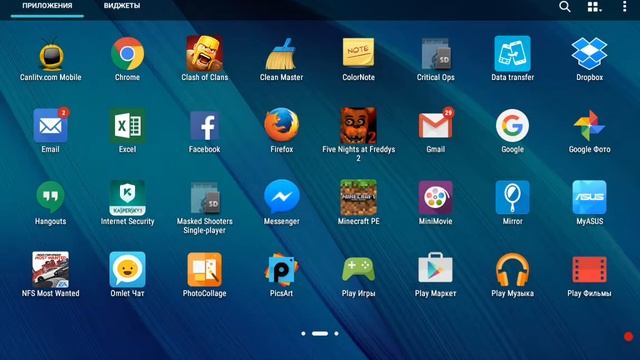Screen dimensions: 640x360
Task: Launch Excel spreadsheet app
Action: coord(127,125)
